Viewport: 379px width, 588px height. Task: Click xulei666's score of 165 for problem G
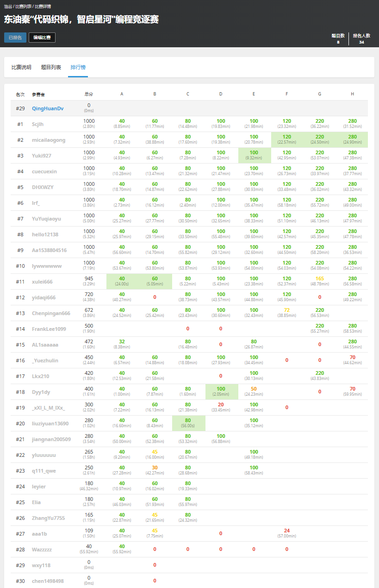319,279
